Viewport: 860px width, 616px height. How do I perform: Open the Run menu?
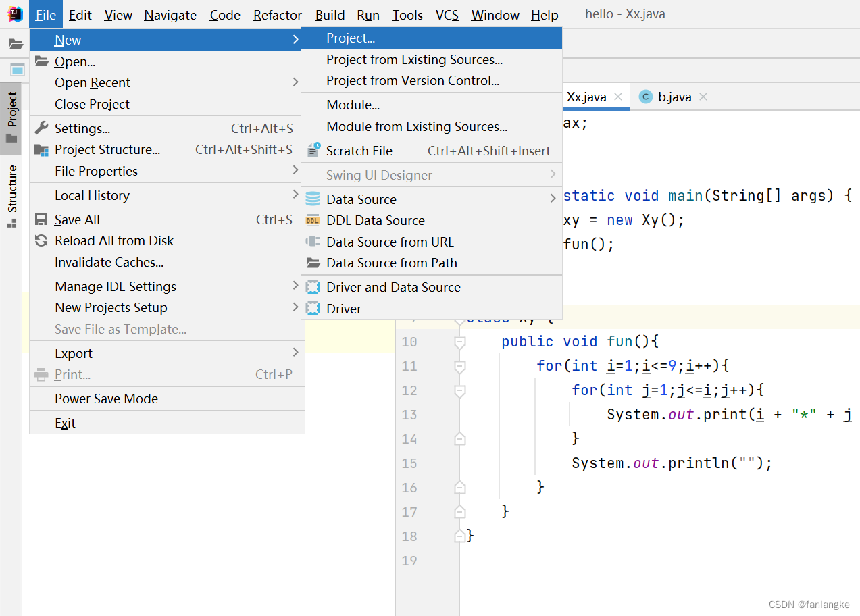[x=368, y=15]
